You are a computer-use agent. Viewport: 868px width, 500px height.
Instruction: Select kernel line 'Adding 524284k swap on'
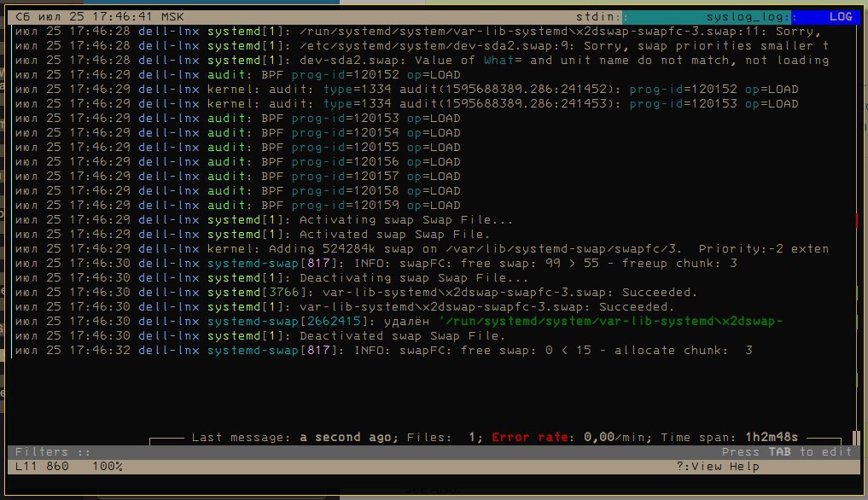point(422,248)
